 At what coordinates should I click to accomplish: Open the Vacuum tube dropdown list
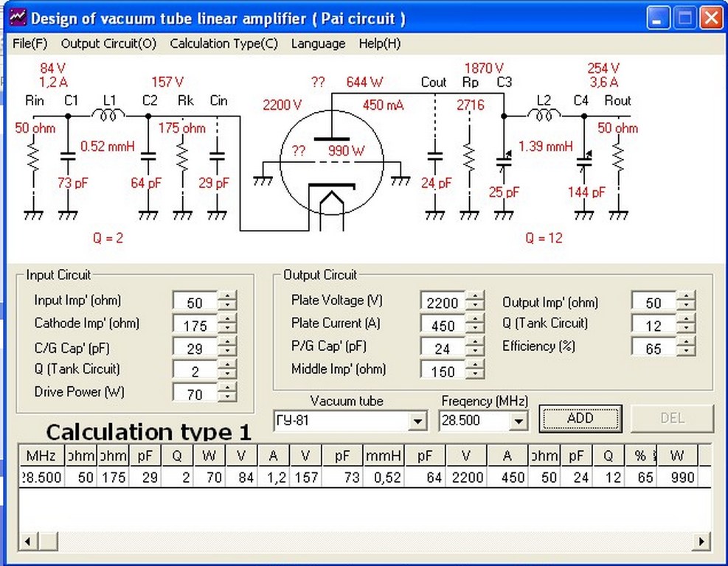point(418,422)
